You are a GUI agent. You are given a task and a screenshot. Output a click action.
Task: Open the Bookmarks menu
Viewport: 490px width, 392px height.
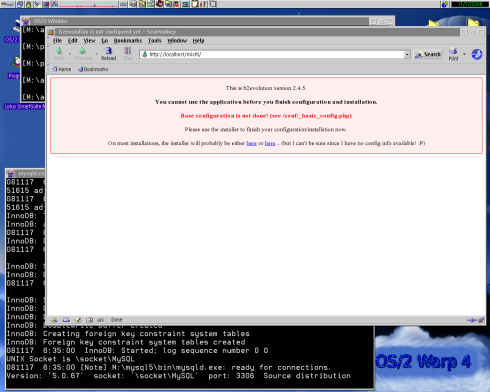pos(128,41)
